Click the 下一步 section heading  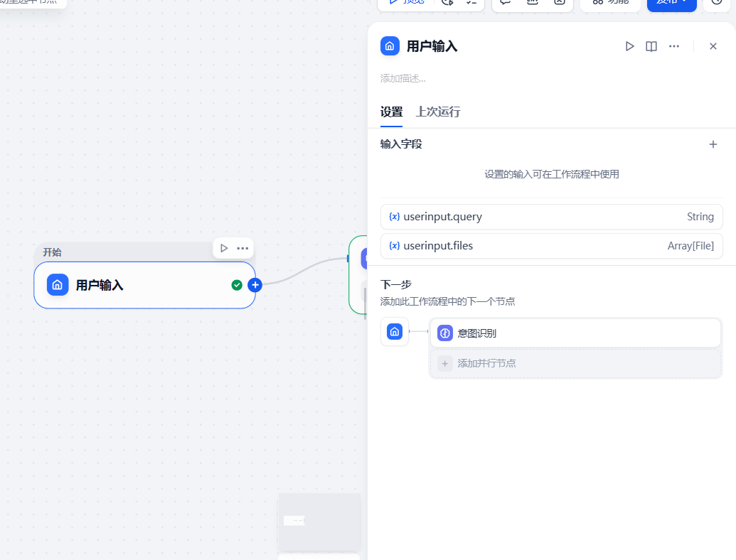click(395, 285)
